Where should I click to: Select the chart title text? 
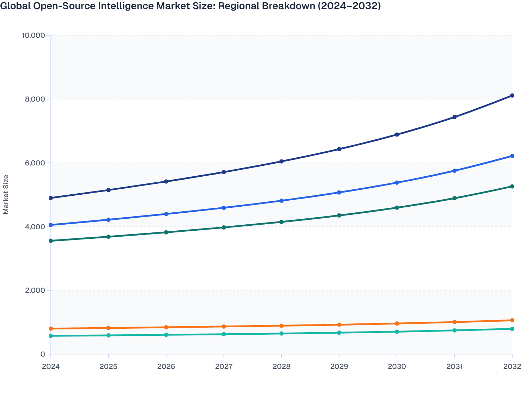tap(191, 6)
